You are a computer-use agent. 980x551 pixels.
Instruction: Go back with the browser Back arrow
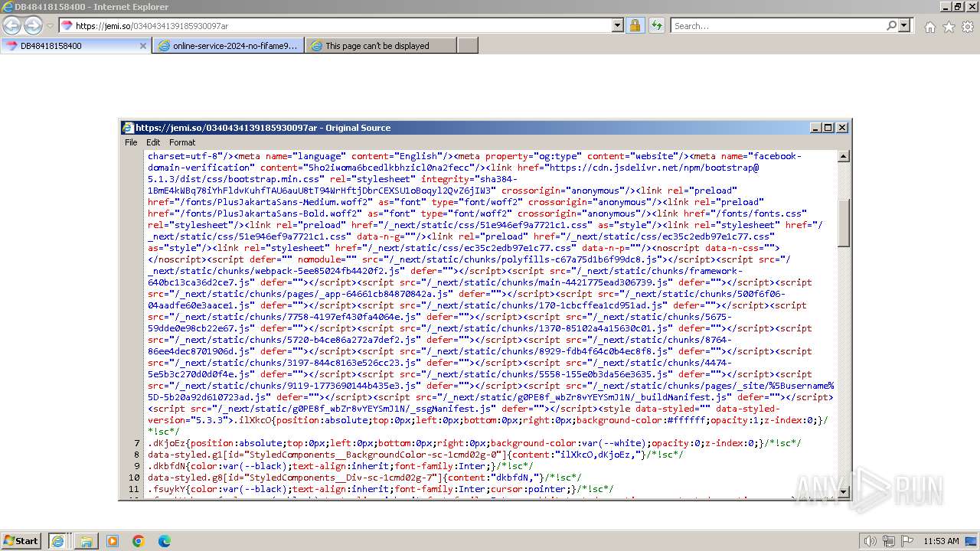[x=12, y=26]
